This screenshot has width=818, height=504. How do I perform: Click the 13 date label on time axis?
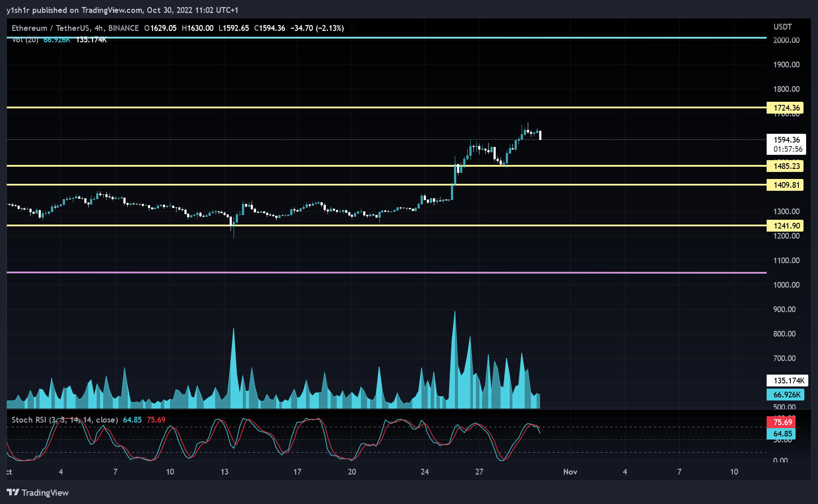pos(224,472)
